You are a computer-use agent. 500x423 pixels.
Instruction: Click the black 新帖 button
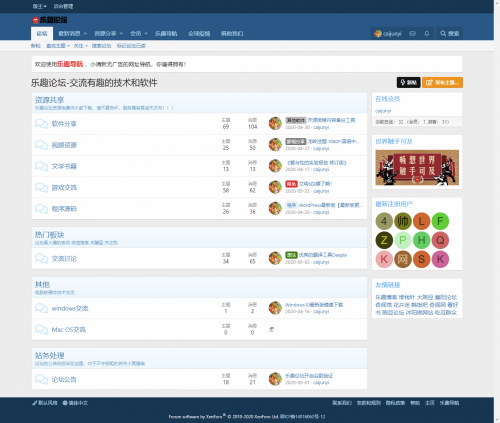point(408,82)
